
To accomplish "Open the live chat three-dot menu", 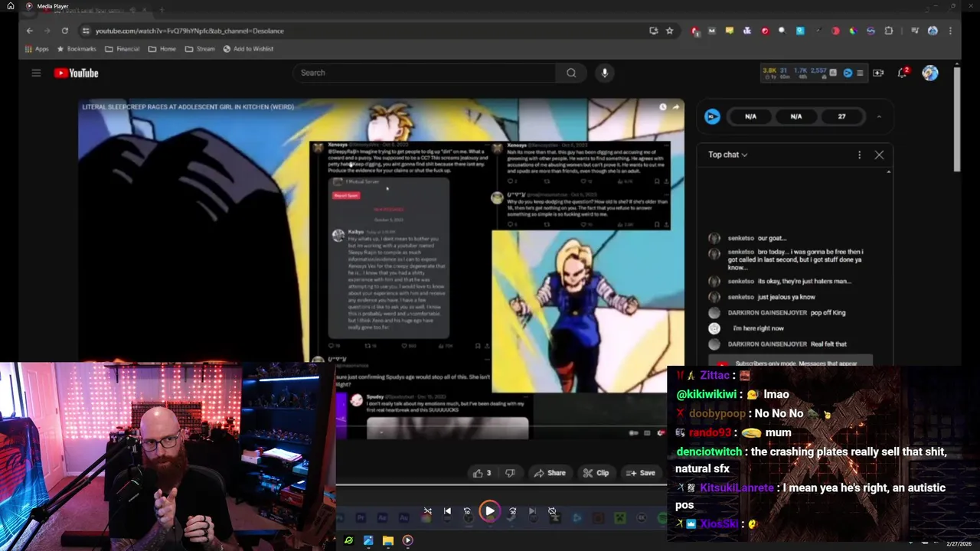I will pos(859,155).
